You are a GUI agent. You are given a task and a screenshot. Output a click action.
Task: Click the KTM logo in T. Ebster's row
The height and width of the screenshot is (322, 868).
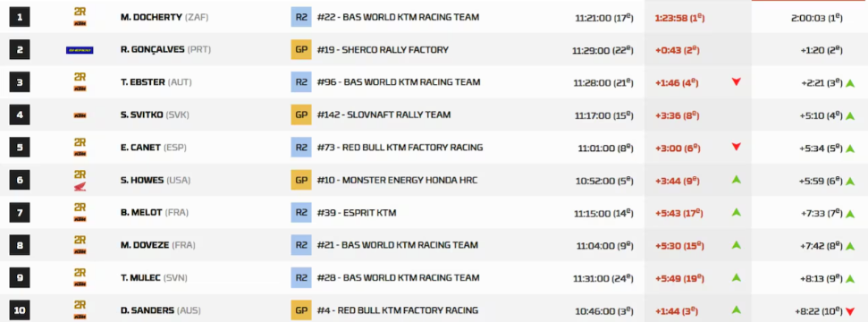(x=80, y=89)
